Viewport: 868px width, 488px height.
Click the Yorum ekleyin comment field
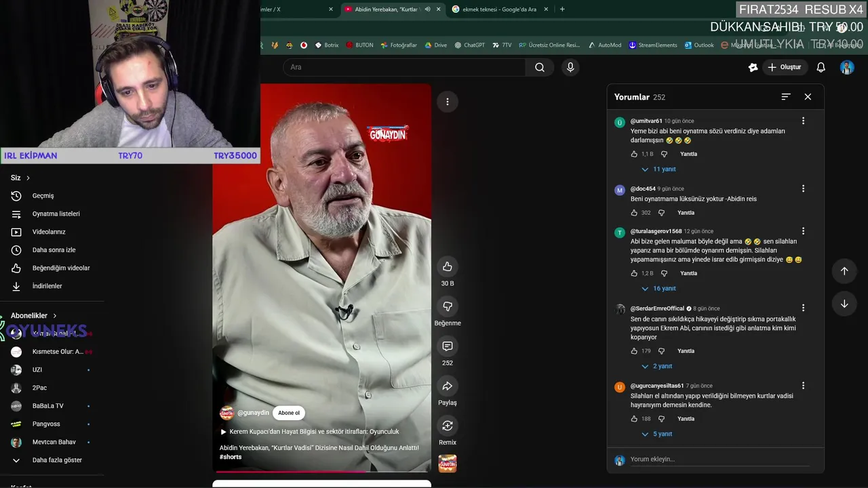719,460
